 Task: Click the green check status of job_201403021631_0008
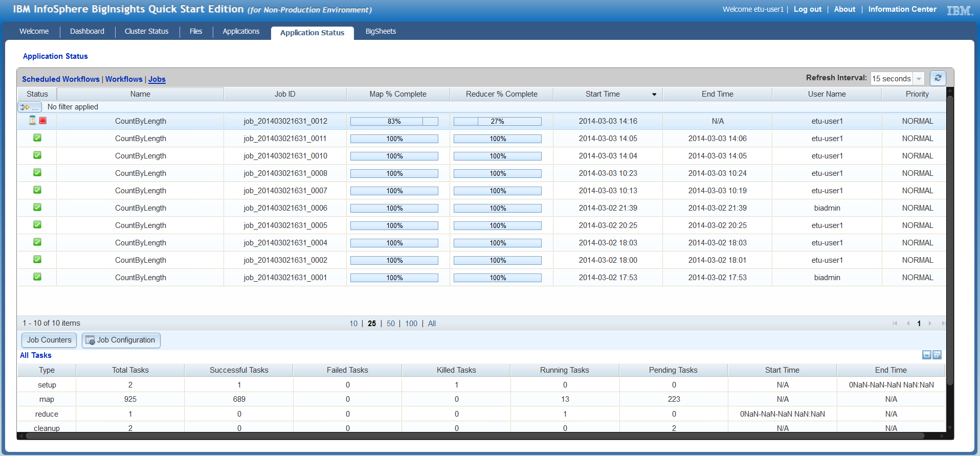click(37, 173)
